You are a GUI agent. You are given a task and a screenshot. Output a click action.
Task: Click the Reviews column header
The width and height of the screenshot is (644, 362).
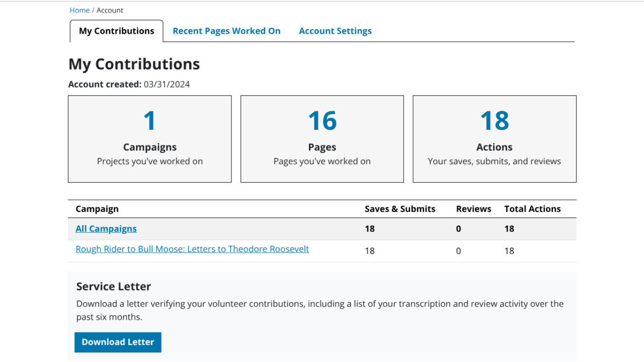[473, 209]
